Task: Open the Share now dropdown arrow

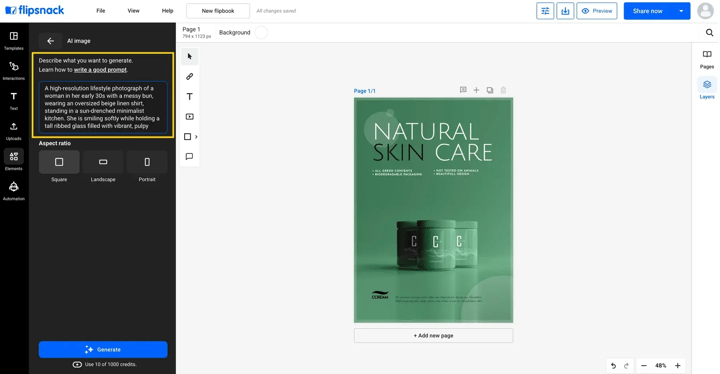Action: pos(681,11)
